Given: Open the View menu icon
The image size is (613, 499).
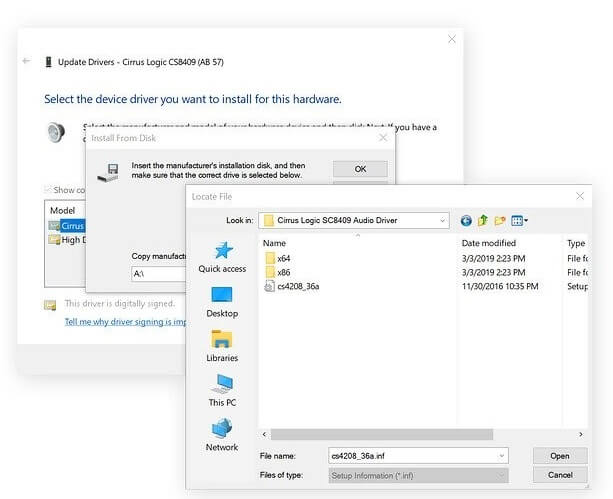Looking at the screenshot, I should (520, 221).
